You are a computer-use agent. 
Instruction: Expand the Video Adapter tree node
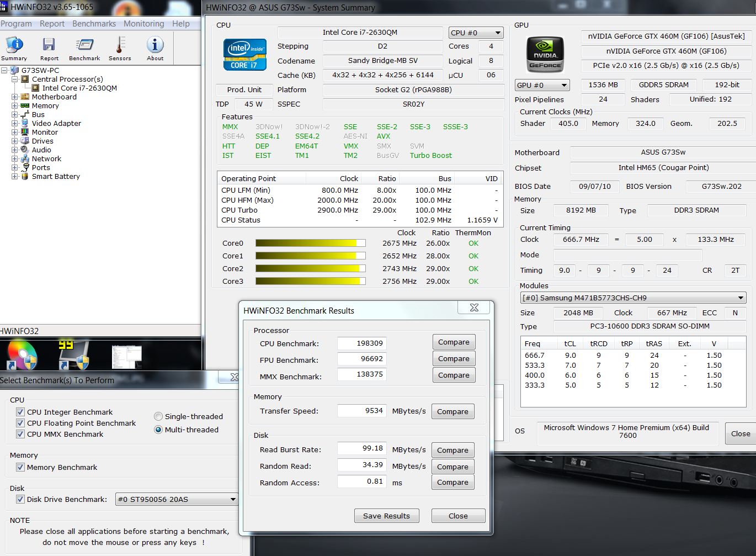[15, 123]
